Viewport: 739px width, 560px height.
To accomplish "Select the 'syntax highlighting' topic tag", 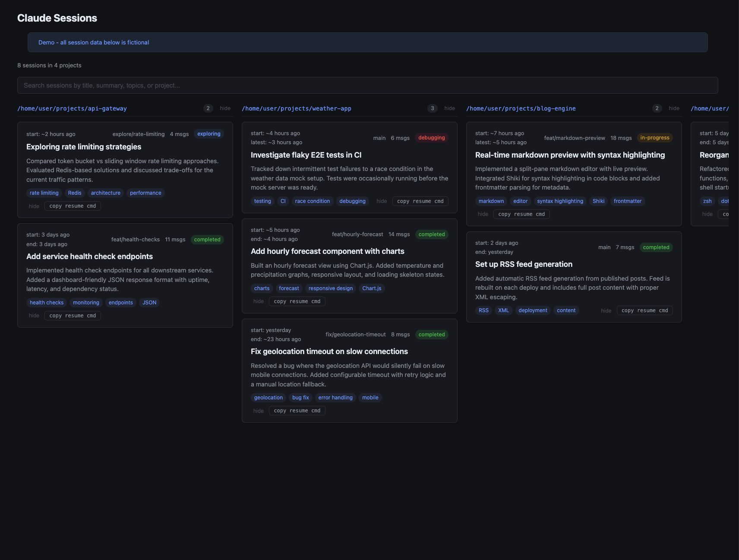I will [x=560, y=201].
